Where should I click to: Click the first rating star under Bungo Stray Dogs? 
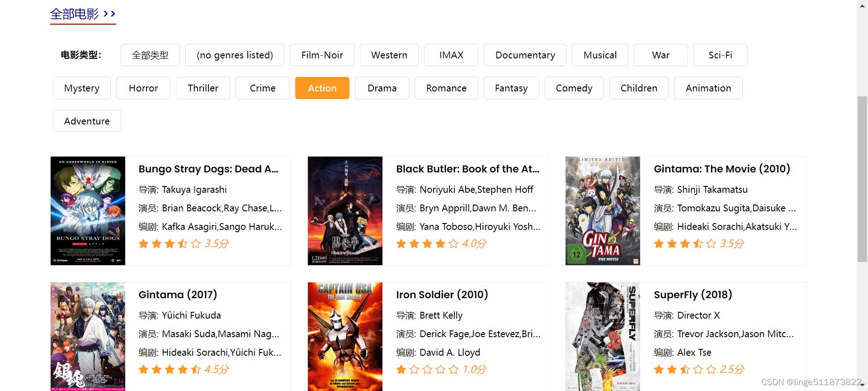[x=144, y=244]
